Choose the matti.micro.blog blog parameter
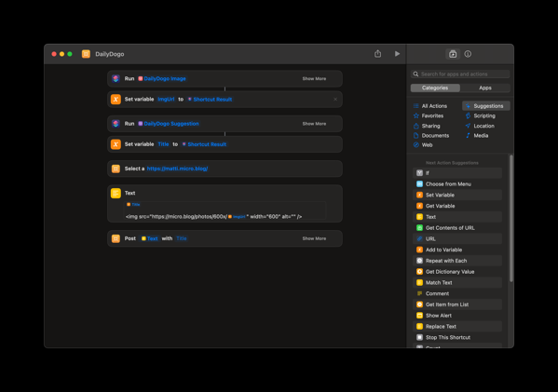The image size is (558, 392). 177,169
